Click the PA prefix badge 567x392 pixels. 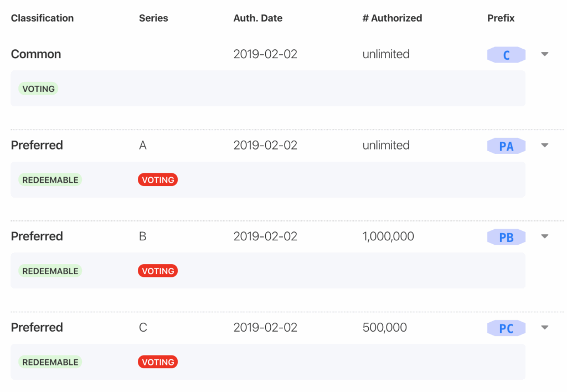[506, 146]
